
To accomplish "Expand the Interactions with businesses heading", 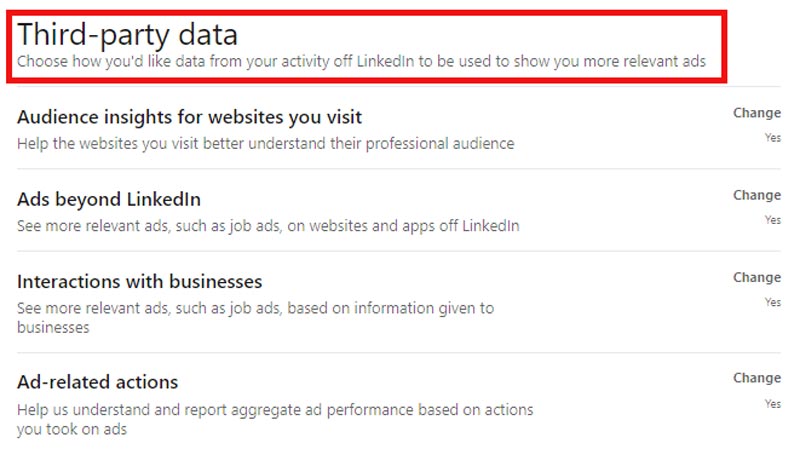I will 139,281.
